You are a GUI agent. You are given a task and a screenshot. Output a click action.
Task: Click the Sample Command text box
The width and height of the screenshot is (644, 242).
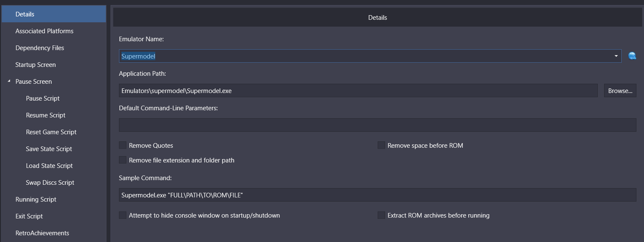(x=377, y=195)
